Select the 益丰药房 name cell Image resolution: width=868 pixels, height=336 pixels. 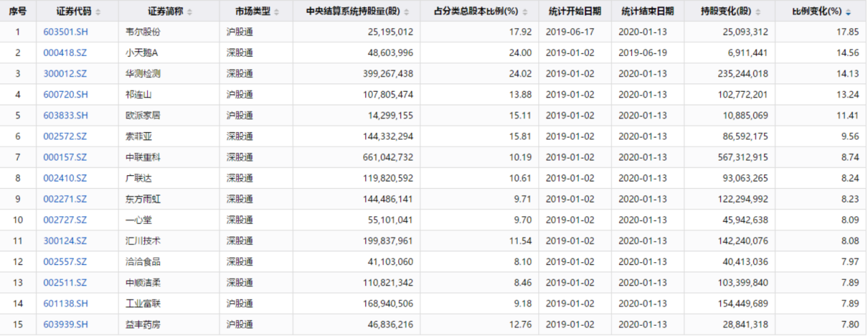click(x=169, y=324)
